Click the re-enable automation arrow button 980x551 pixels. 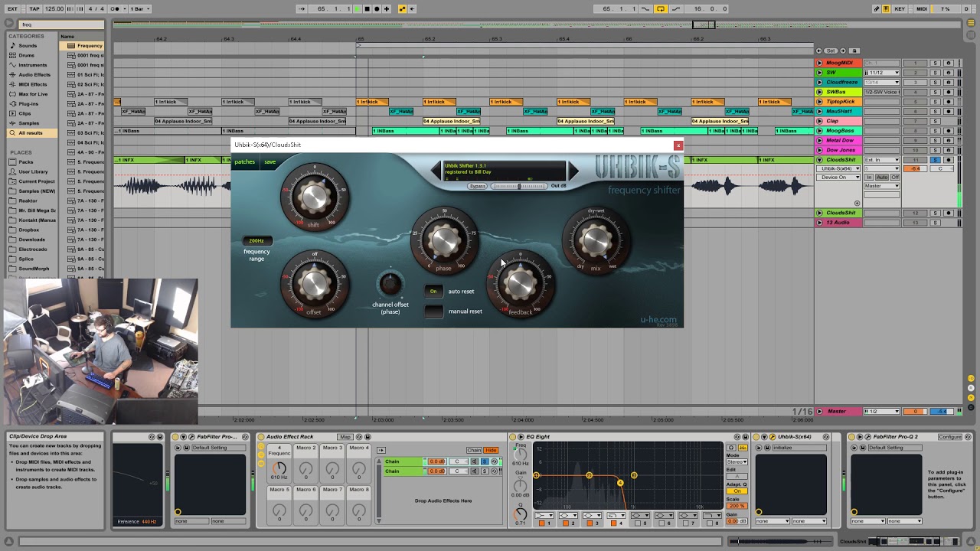(x=412, y=8)
